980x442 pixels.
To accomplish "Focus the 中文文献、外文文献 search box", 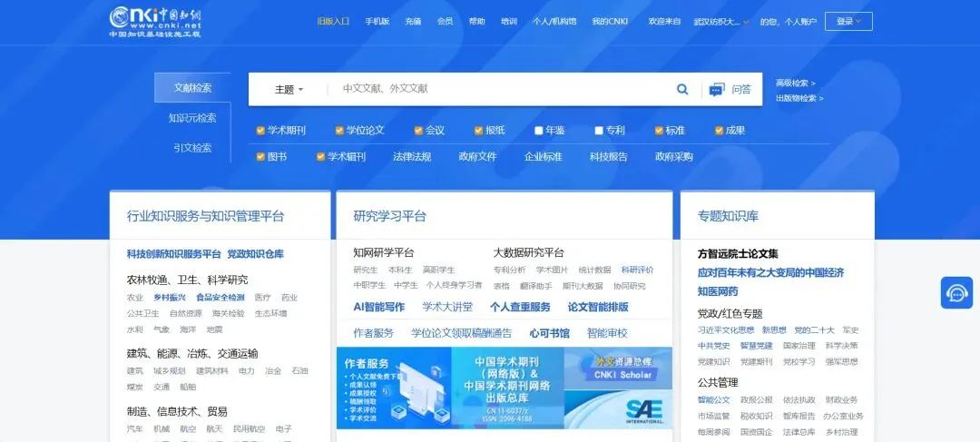I will click(500, 90).
